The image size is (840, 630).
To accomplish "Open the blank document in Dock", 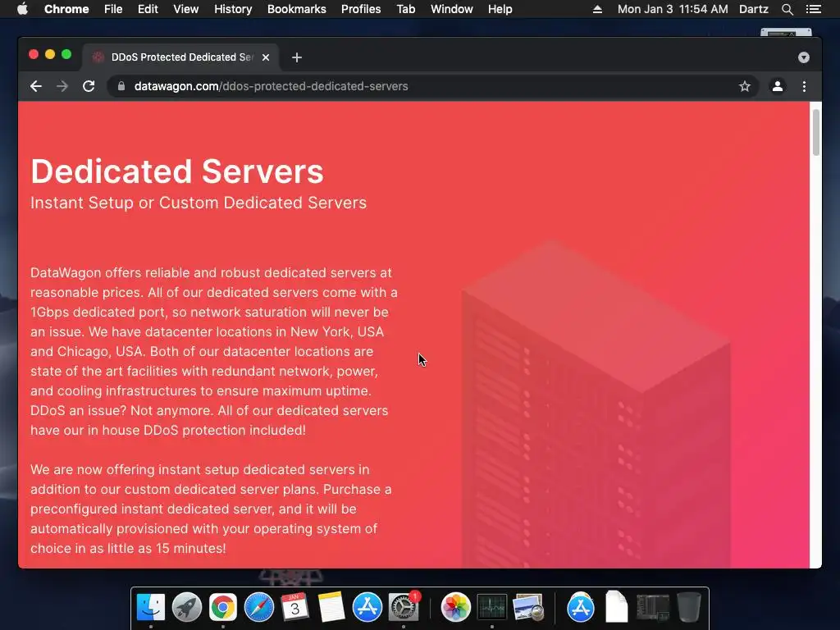I will coord(617,607).
